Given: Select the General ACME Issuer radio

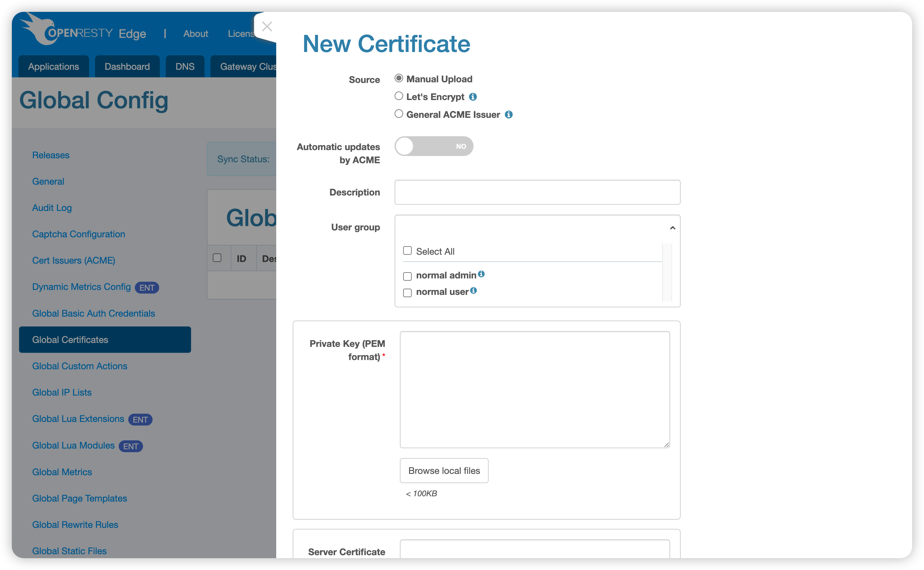Looking at the screenshot, I should 399,114.
